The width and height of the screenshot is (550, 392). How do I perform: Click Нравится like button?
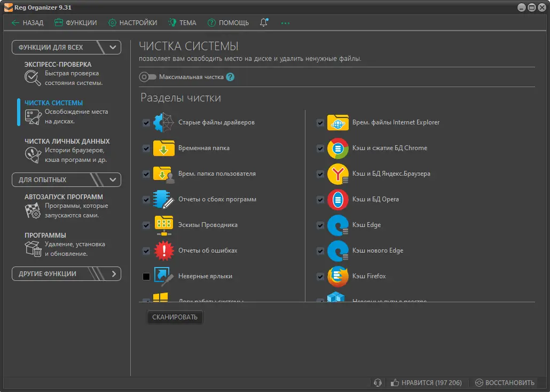tap(426, 382)
